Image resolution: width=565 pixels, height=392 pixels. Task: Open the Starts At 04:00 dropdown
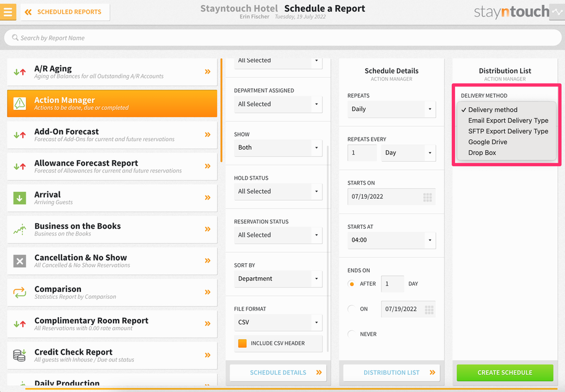pyautogui.click(x=392, y=240)
